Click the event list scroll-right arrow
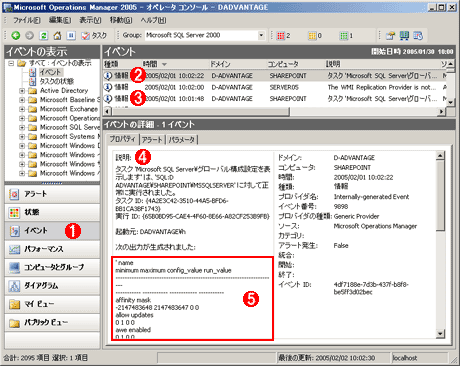The height and width of the screenshot is (366, 460). (x=442, y=111)
